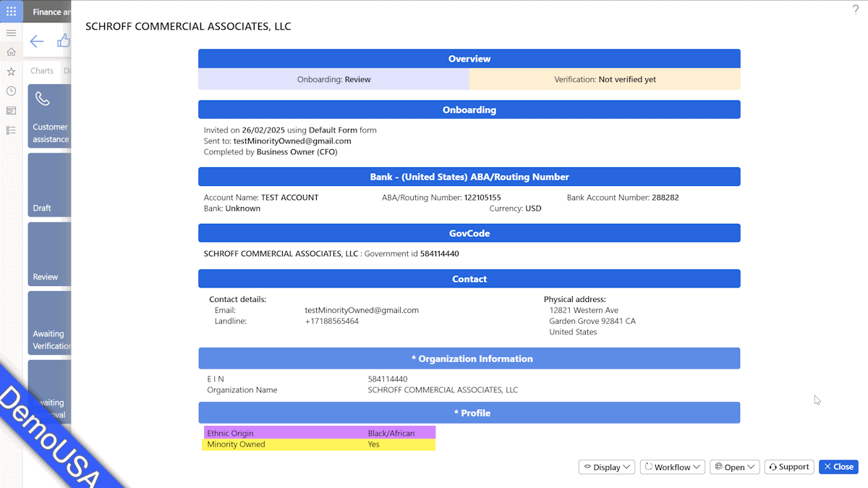This screenshot has width=868, height=488.
Task: Click the Ethnic Origin Black/African row
Action: click(320, 433)
